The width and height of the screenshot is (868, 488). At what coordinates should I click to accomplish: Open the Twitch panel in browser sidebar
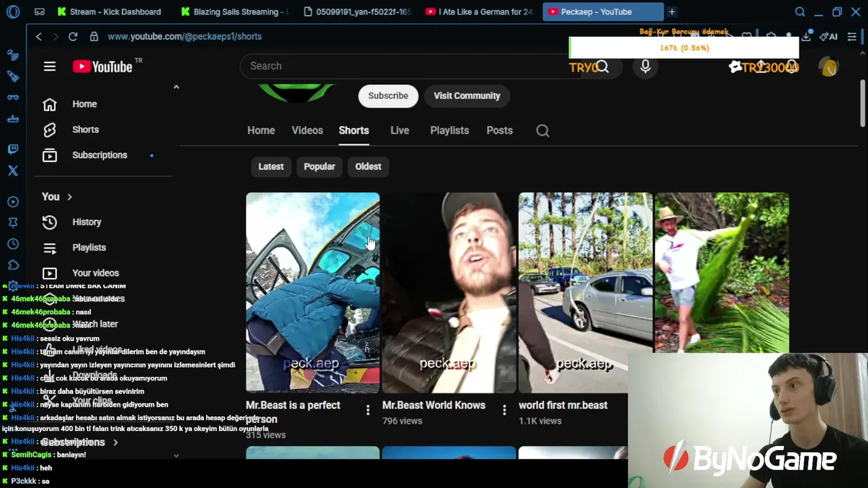tap(13, 149)
